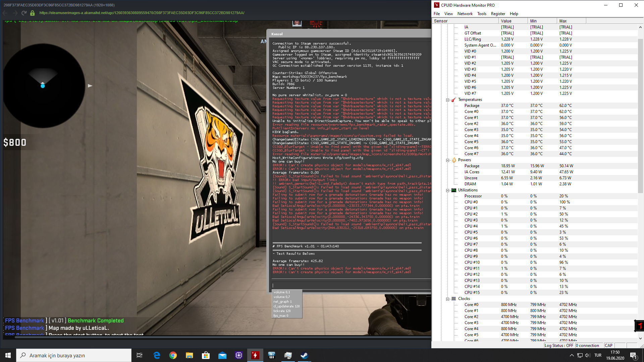Select 'volume 0.1' console suggestion
The height and width of the screenshot is (362, 644).
[287, 292]
